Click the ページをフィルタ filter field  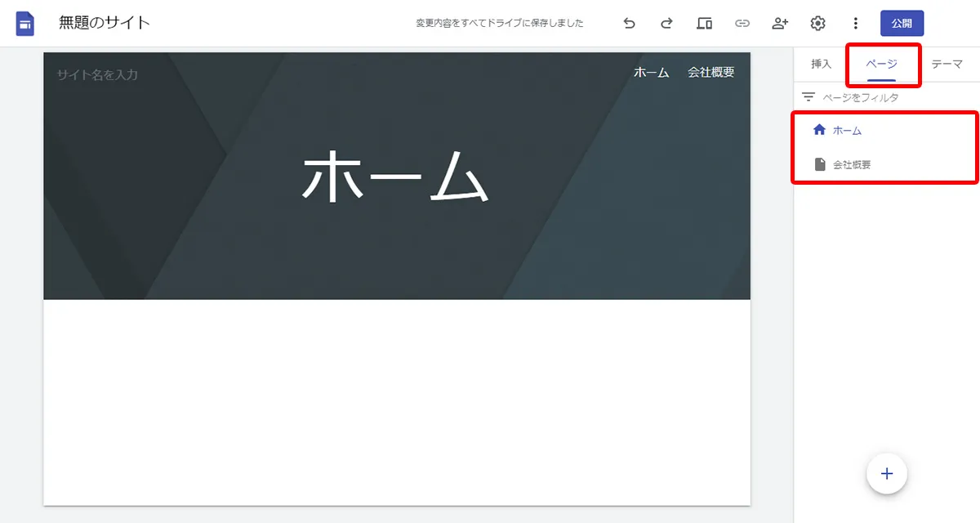tap(860, 97)
